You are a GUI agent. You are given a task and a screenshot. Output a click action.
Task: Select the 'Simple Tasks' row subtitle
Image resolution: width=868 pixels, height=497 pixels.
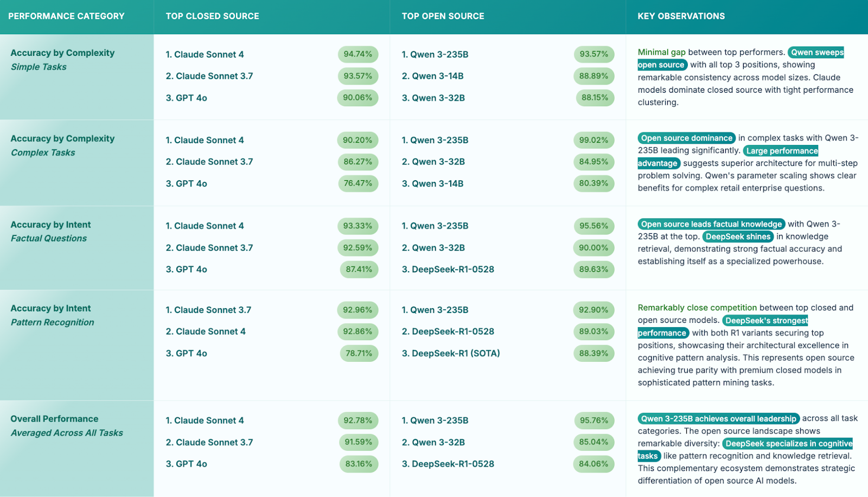coord(39,67)
